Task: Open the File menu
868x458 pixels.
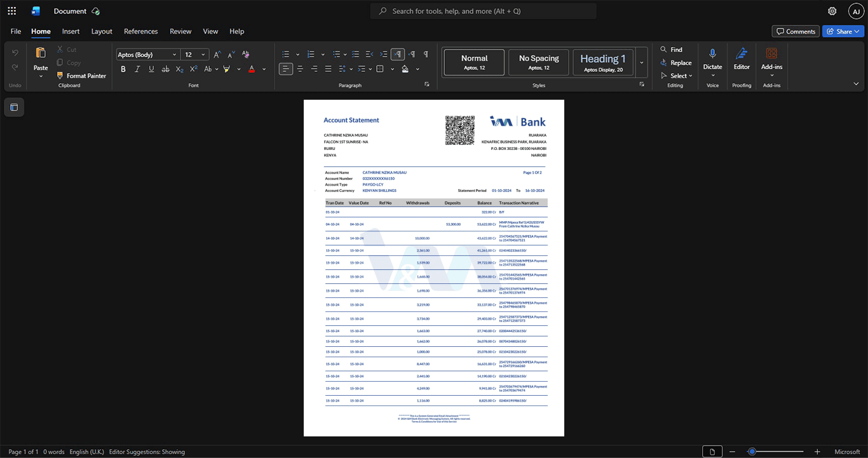Action: click(x=16, y=31)
